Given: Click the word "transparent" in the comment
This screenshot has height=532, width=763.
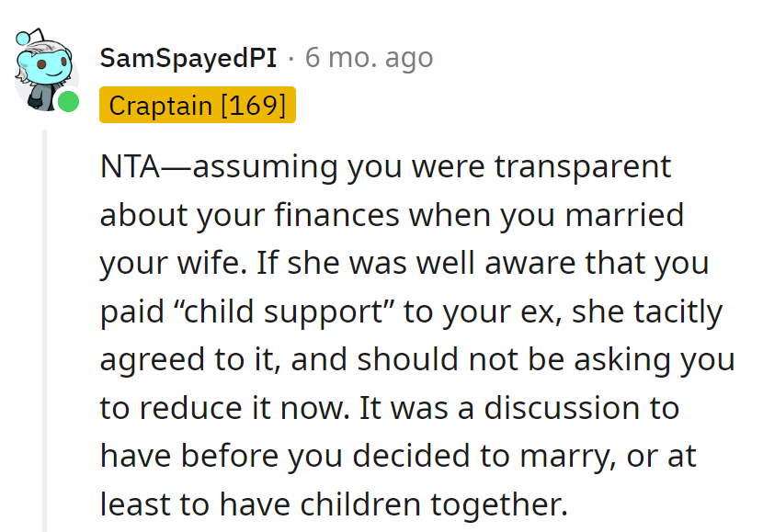Looking at the screenshot, I should 579,168.
